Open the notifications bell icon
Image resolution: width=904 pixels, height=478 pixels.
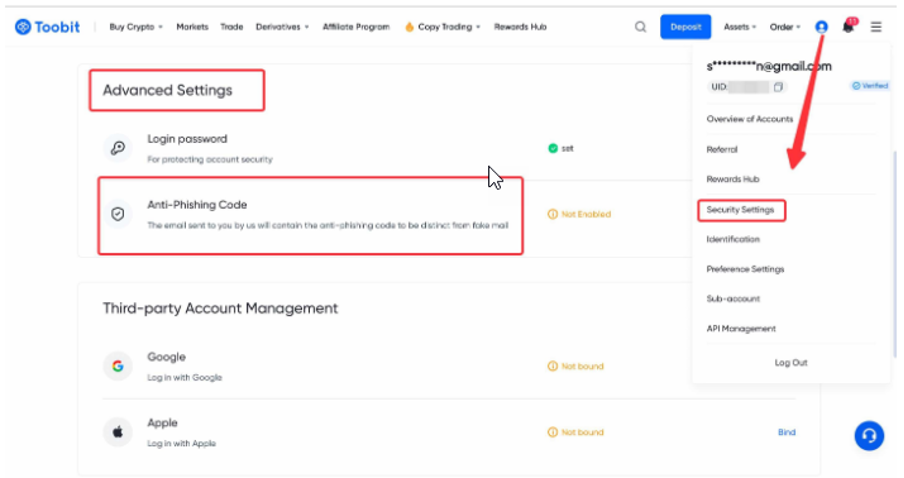[849, 27]
